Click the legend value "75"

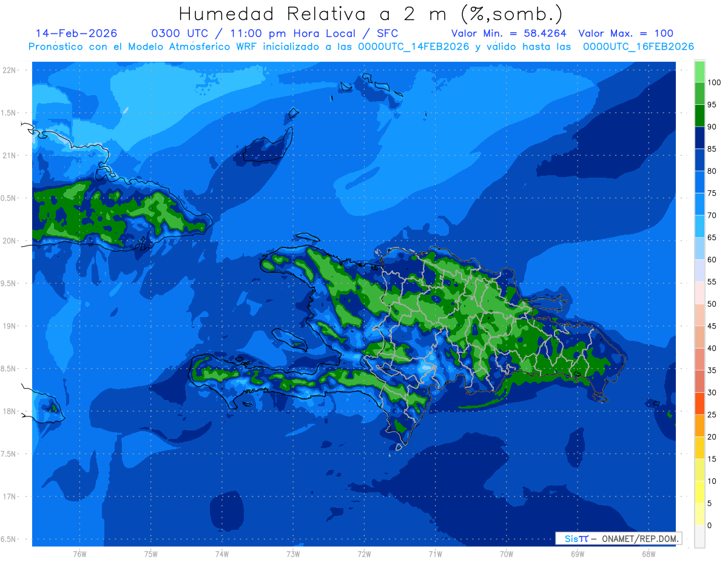(x=712, y=193)
